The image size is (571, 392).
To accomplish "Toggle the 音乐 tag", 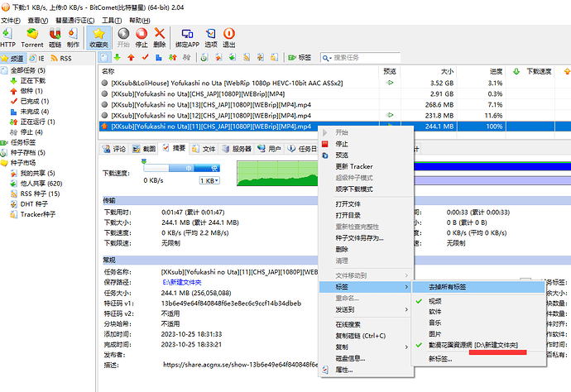I will [434, 323].
